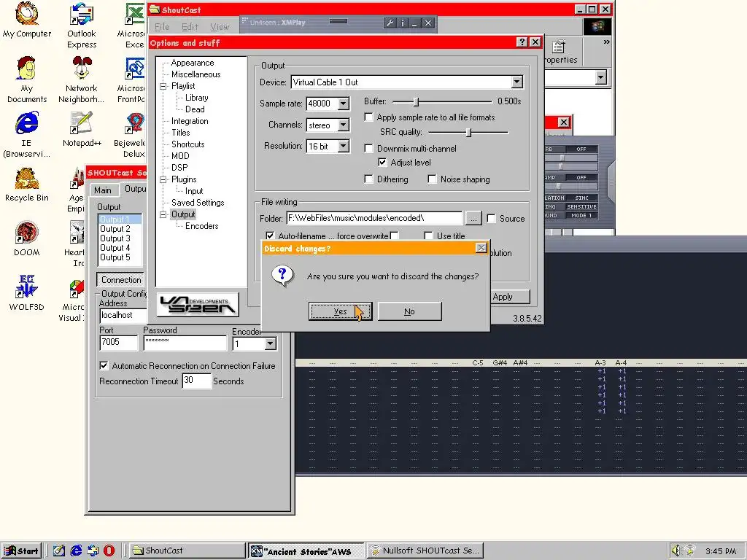Collapse the Playlist tree node
The image size is (747, 560).
(x=163, y=86)
